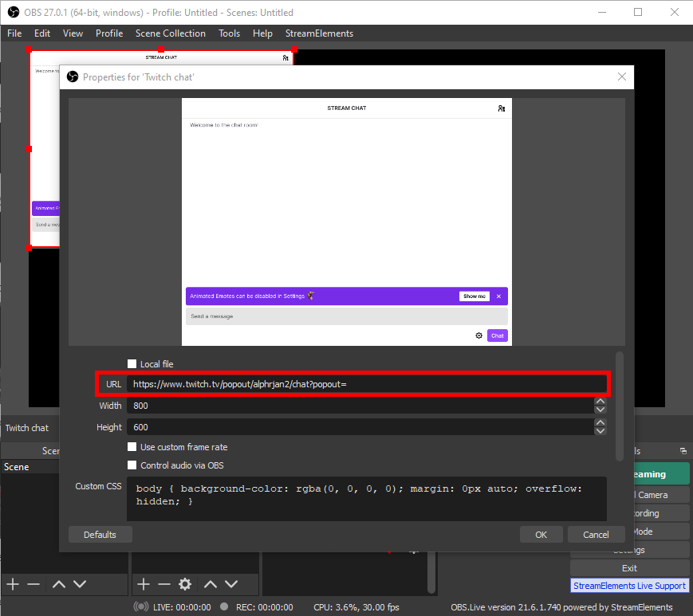This screenshot has width=693, height=616.
Task: Click the audio mixer scrollbar
Action: pos(431,572)
